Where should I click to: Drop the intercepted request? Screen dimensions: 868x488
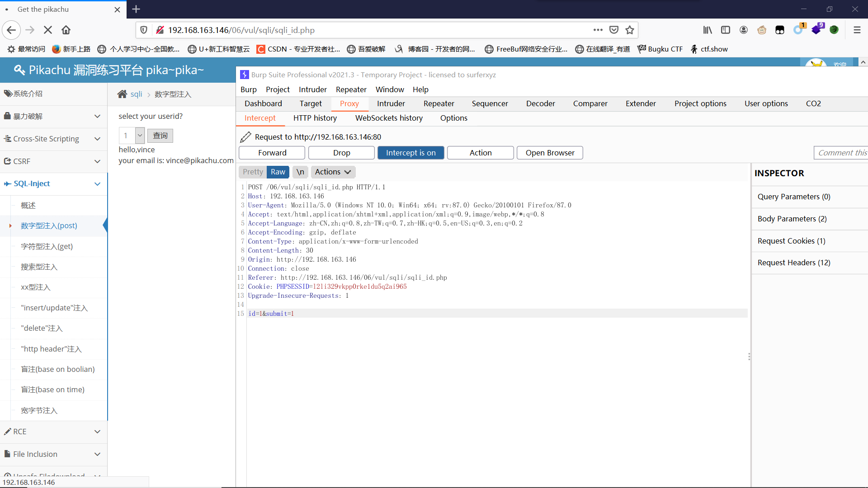pyautogui.click(x=341, y=153)
